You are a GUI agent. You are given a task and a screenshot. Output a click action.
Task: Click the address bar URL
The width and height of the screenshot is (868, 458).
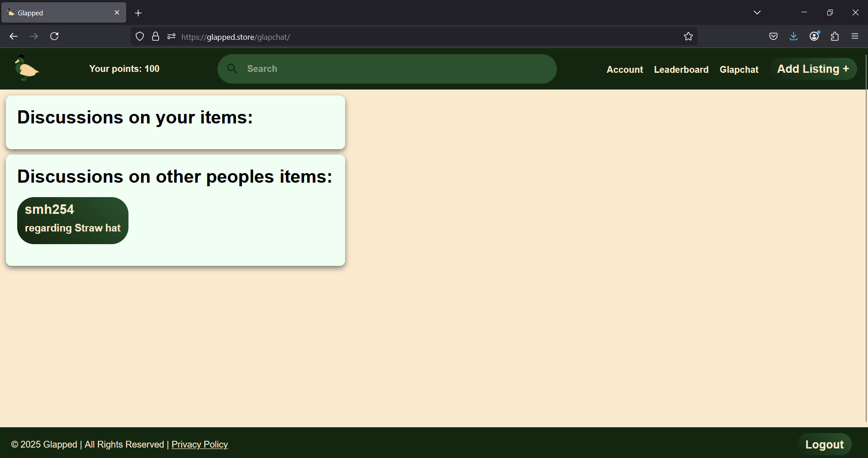(x=236, y=37)
